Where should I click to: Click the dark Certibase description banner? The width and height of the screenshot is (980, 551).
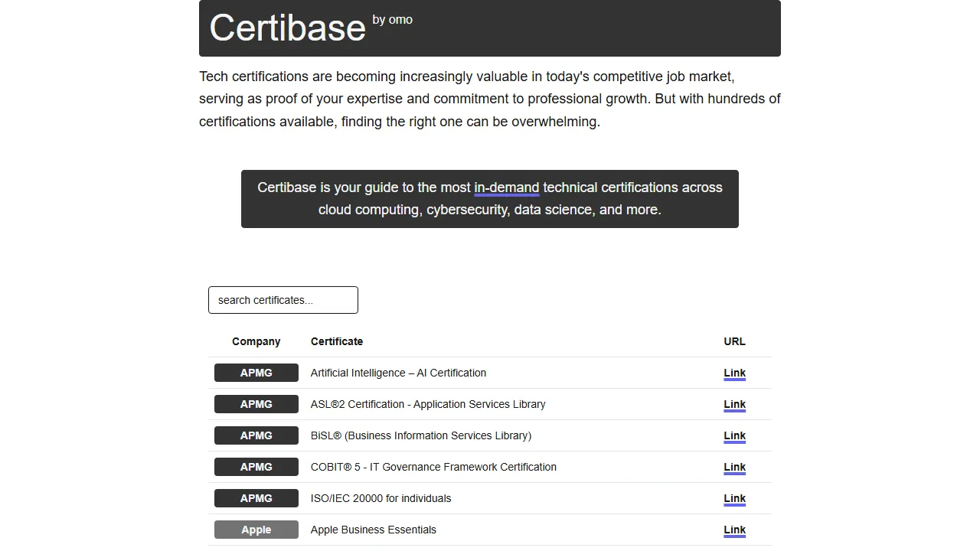point(490,199)
